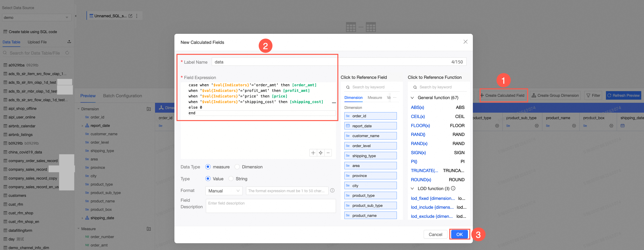The image size is (644, 250).
Task: Click the add folder icon beside Measure
Action: pyautogui.click(x=149, y=229)
